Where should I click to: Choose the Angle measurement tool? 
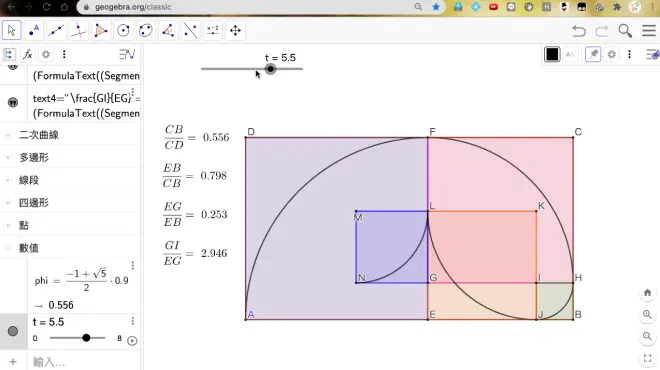168,31
